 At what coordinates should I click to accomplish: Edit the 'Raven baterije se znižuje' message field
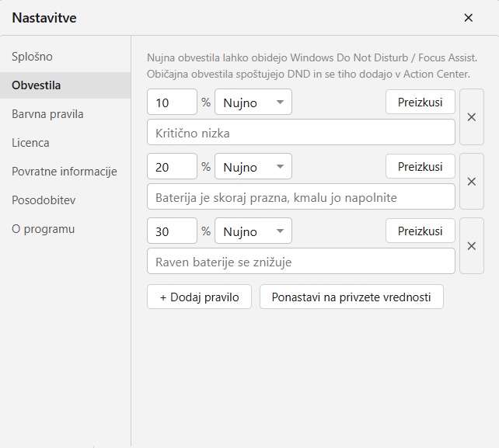301,261
